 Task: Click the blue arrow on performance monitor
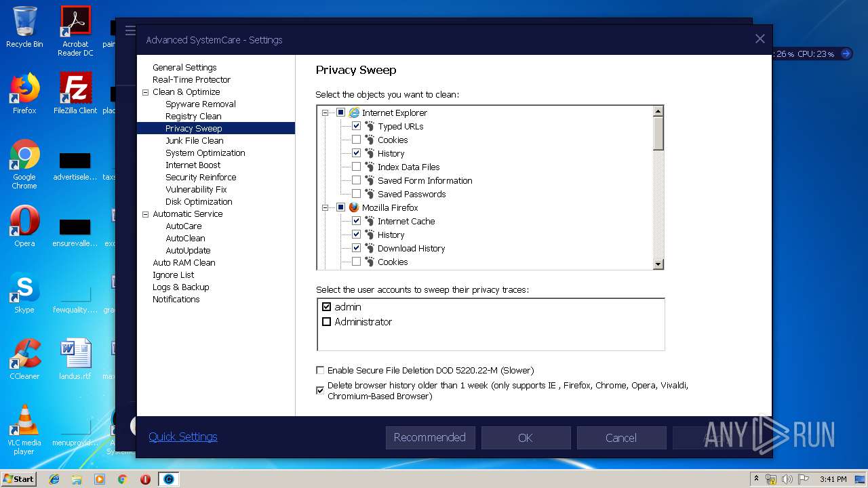tap(846, 54)
